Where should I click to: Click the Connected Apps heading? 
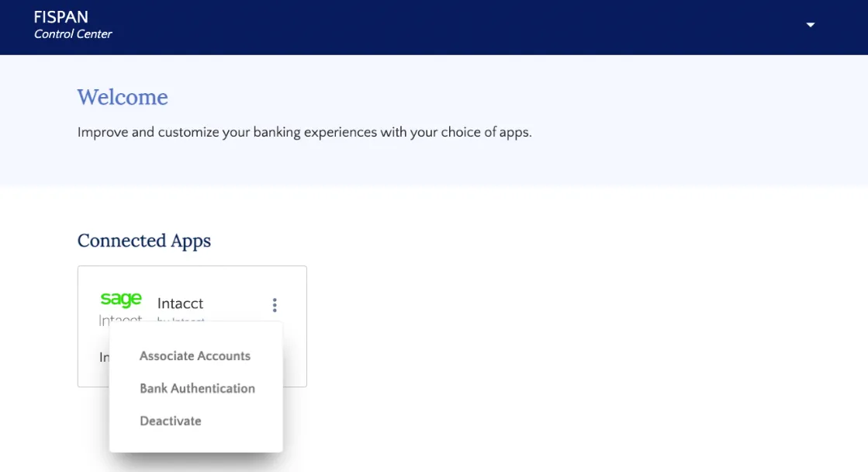[144, 241]
